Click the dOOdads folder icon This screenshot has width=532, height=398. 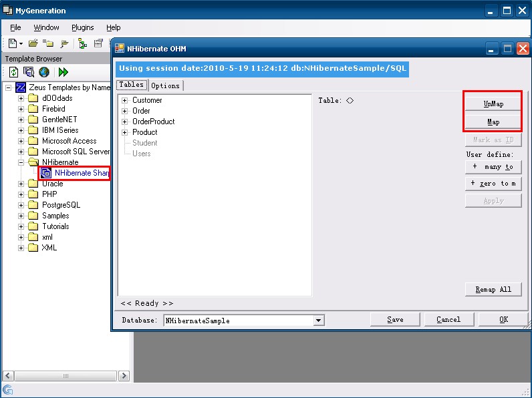(33, 98)
